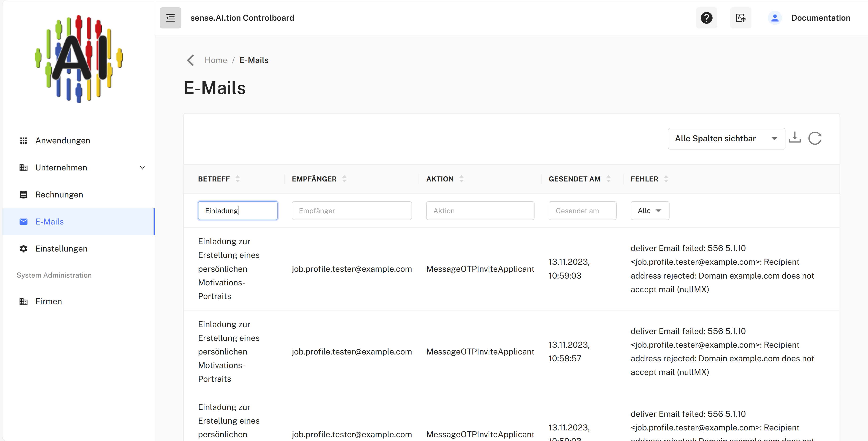Sort by the Gesendet am column arrows
Screen dimensions: 868x441
[x=608, y=179]
